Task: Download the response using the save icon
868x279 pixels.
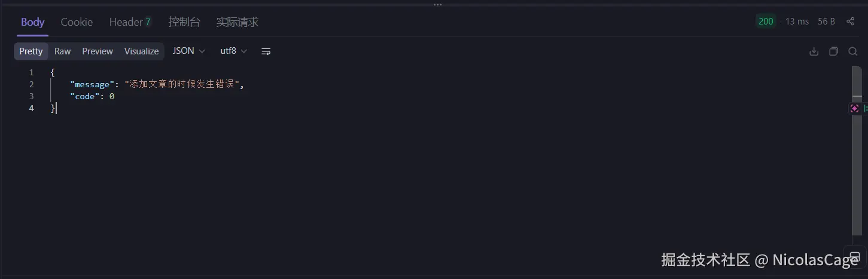Action: click(x=814, y=51)
